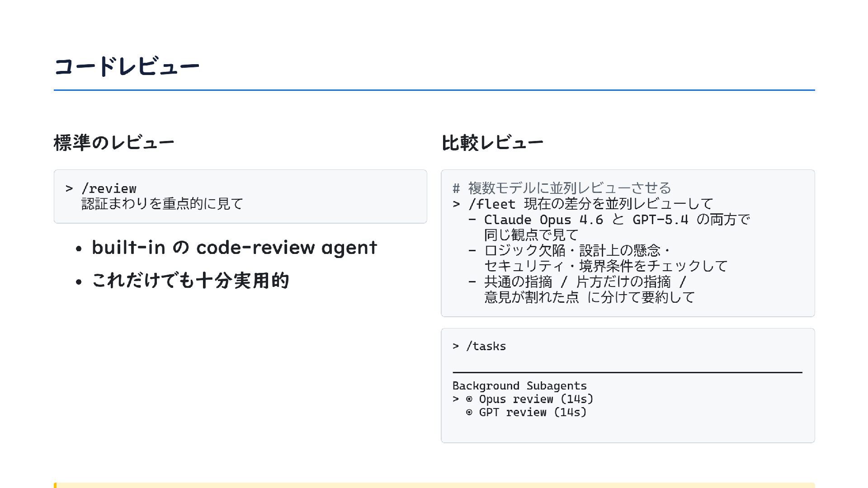This screenshot has width=868, height=488.
Task: Select the GPT review subagent status icon
Action: tap(469, 413)
